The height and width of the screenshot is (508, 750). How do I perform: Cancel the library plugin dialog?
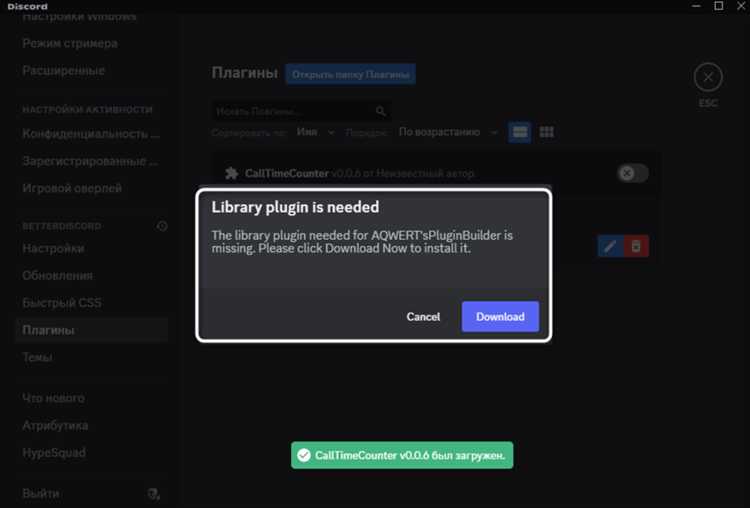pos(423,317)
